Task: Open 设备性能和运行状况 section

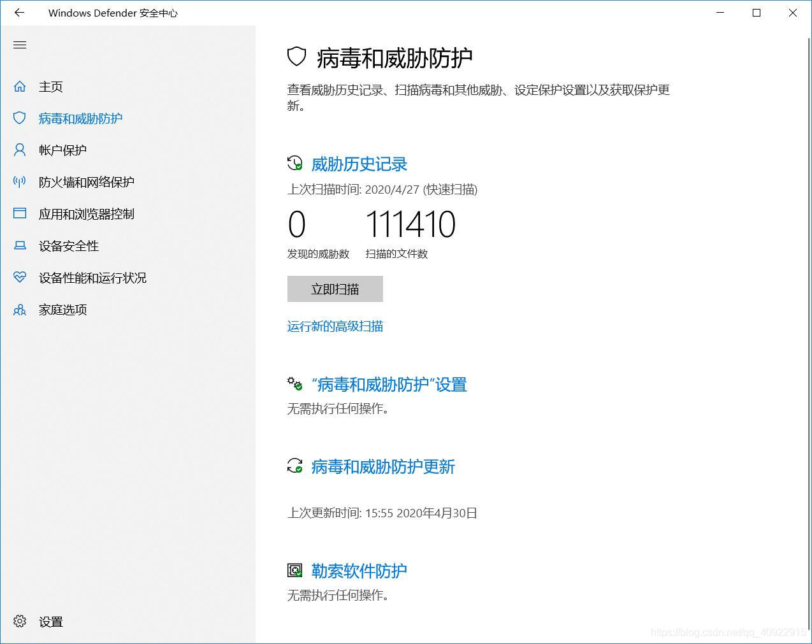Action: 92,278
